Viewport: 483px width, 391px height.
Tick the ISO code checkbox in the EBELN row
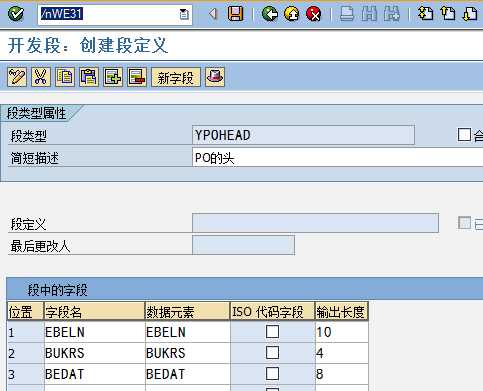tap(272, 332)
